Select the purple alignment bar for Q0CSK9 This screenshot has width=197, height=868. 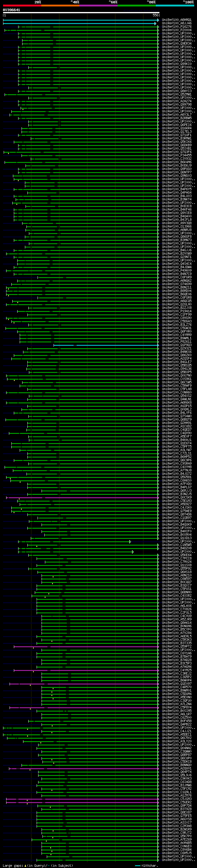[x=82, y=498]
